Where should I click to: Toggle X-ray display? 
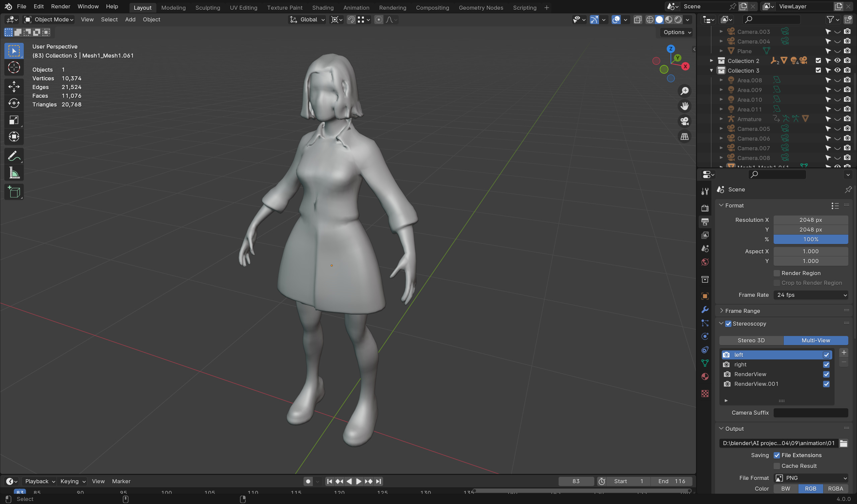pyautogui.click(x=638, y=20)
